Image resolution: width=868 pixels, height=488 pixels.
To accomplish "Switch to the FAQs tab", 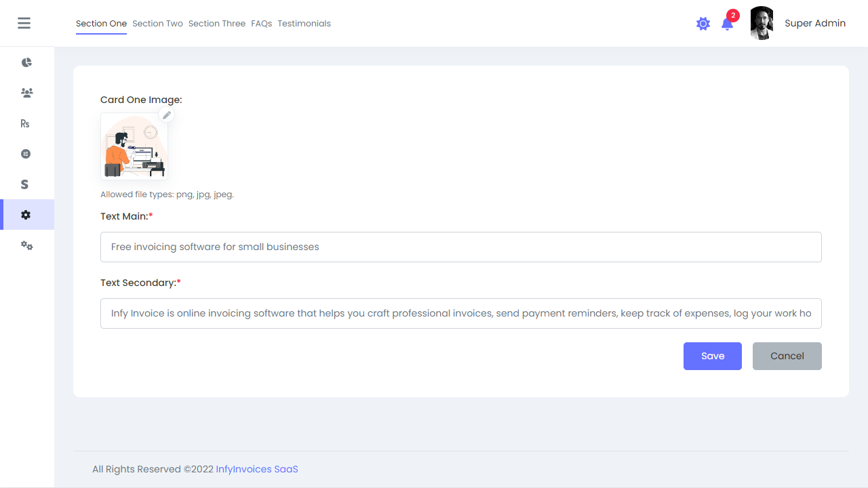I will (261, 23).
